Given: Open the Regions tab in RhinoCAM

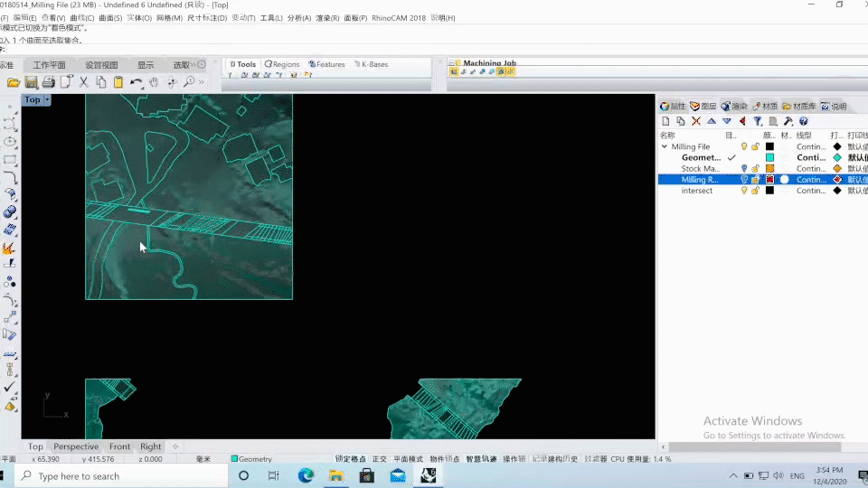Looking at the screenshot, I should pyautogui.click(x=281, y=64).
